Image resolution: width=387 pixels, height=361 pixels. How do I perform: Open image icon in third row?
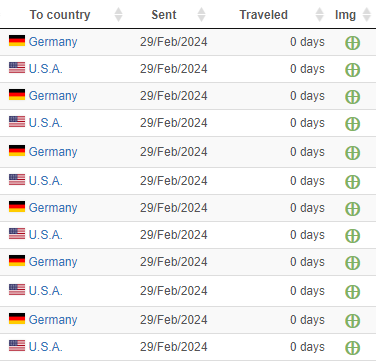[352, 97]
